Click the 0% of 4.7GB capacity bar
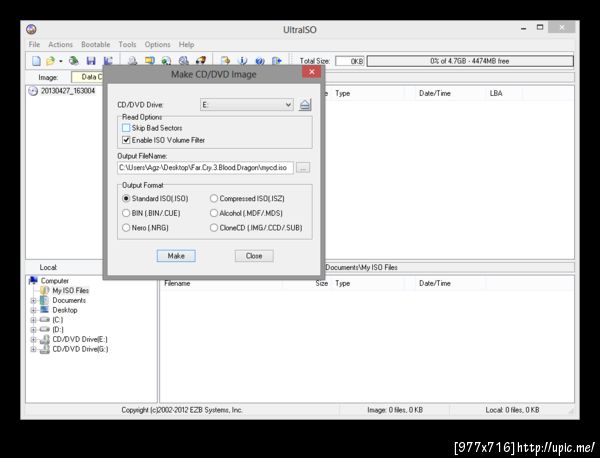The width and height of the screenshot is (600, 458). [x=470, y=61]
